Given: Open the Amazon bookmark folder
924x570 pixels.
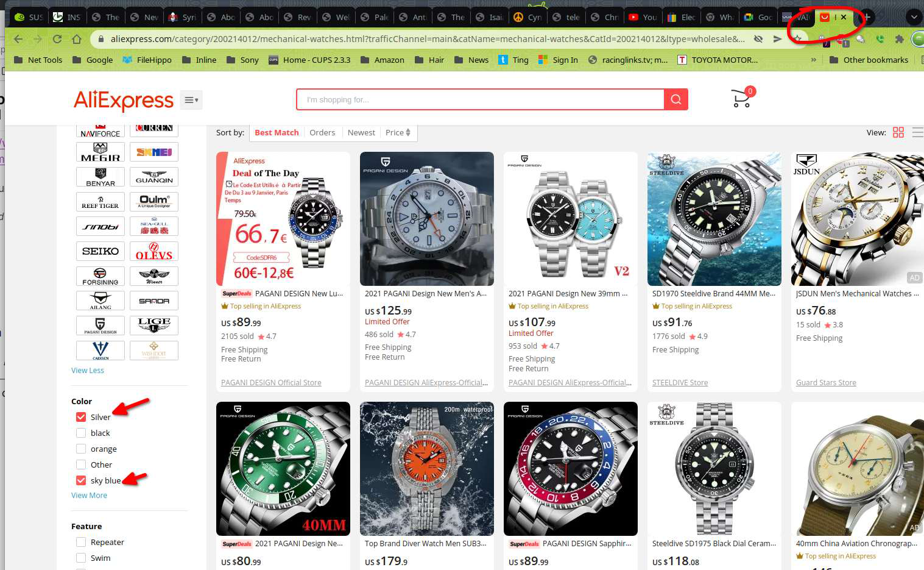Looking at the screenshot, I should click(x=383, y=60).
